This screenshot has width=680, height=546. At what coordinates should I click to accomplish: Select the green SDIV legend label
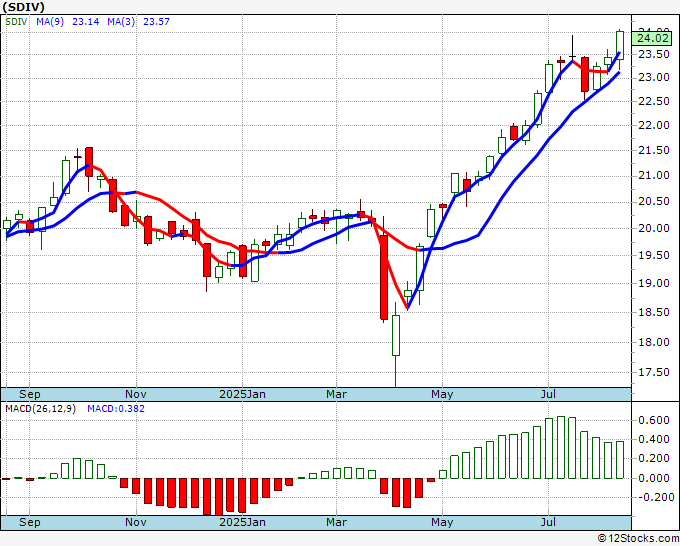[16, 22]
